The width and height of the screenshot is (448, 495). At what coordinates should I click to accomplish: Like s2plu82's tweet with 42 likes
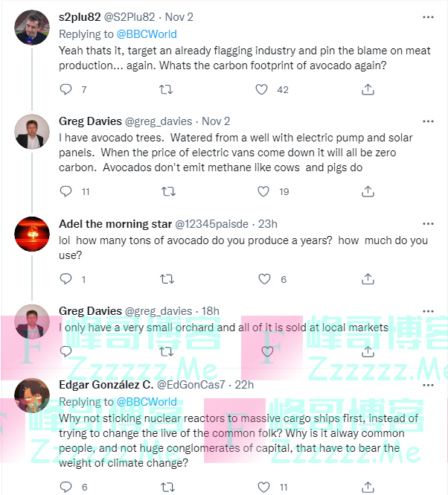point(262,89)
